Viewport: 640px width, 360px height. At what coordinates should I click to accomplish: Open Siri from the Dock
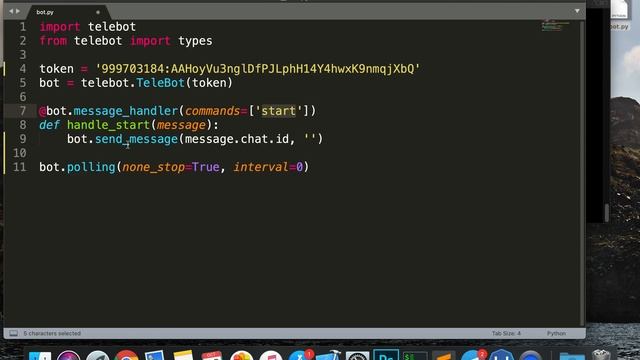pyautogui.click(x=69, y=355)
